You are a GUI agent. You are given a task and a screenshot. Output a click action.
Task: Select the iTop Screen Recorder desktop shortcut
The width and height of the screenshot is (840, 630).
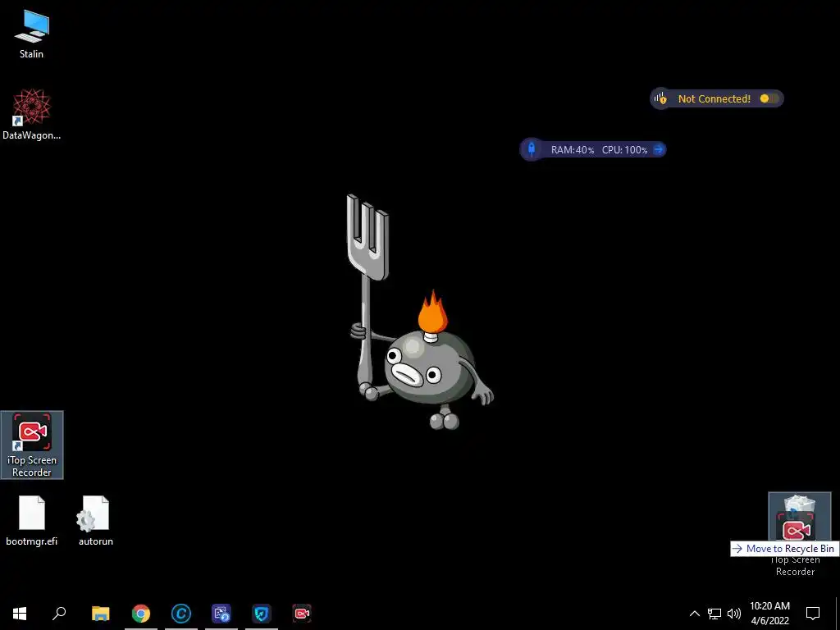click(32, 445)
